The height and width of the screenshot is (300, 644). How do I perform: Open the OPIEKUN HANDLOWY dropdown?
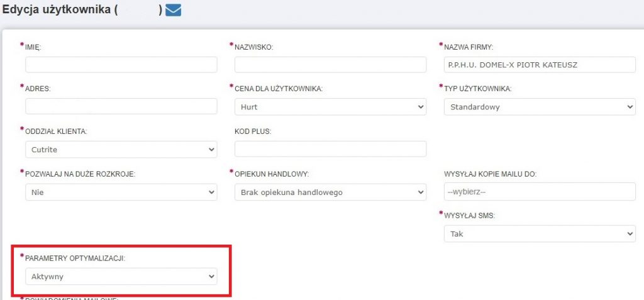pos(330,192)
